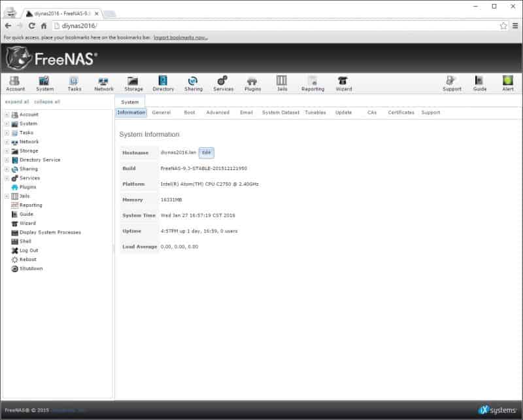The image size is (523, 420).
Task: Switch to the Advanced tab
Action: (218, 113)
